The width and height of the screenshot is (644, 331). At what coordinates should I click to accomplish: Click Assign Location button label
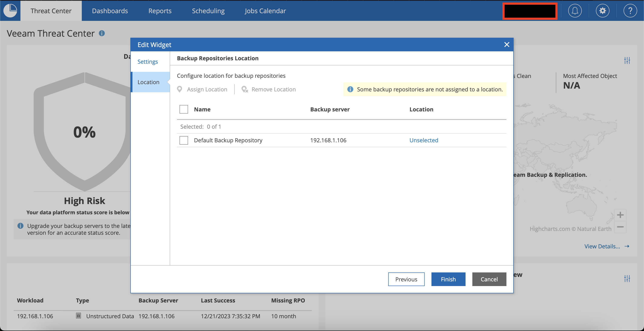coord(207,89)
